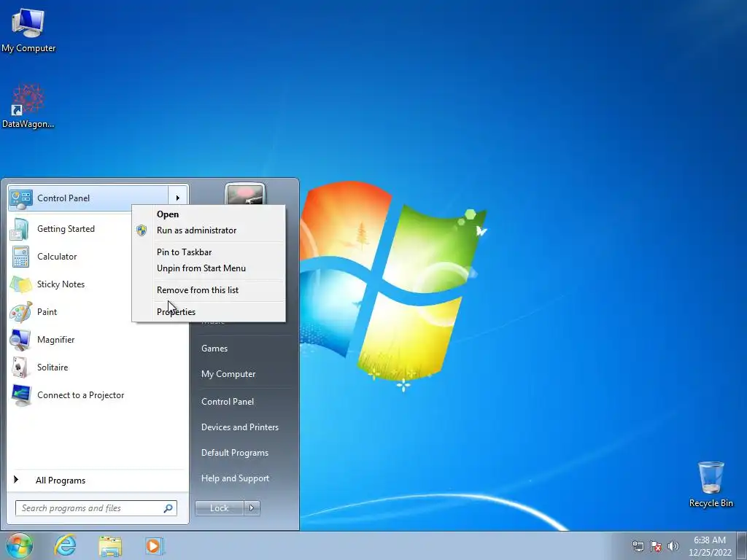Launch Windows Media Player from taskbar

coord(155,545)
